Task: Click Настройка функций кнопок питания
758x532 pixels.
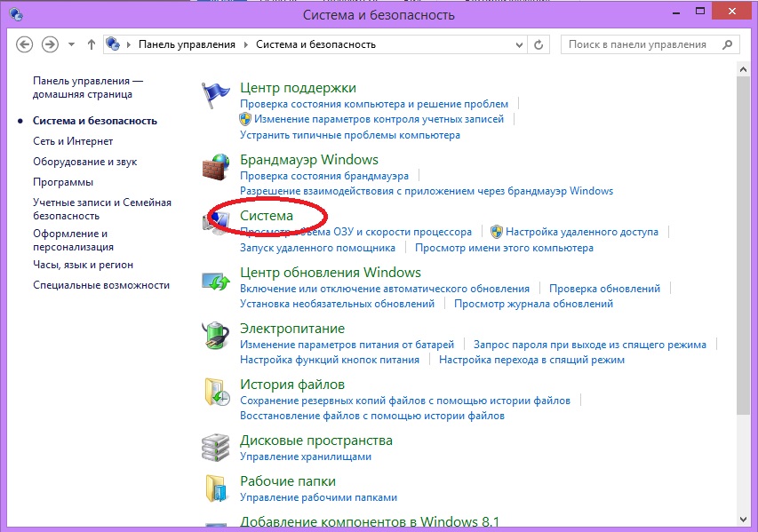Action: (329, 360)
